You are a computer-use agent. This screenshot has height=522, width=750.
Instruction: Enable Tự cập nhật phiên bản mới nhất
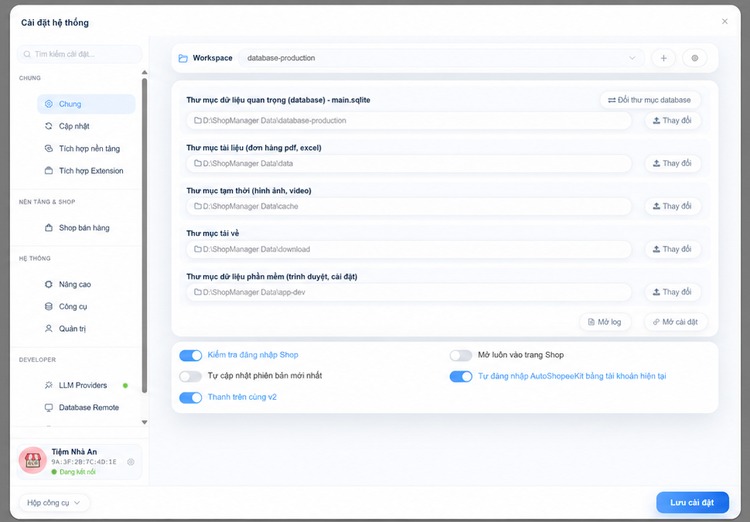tap(190, 377)
